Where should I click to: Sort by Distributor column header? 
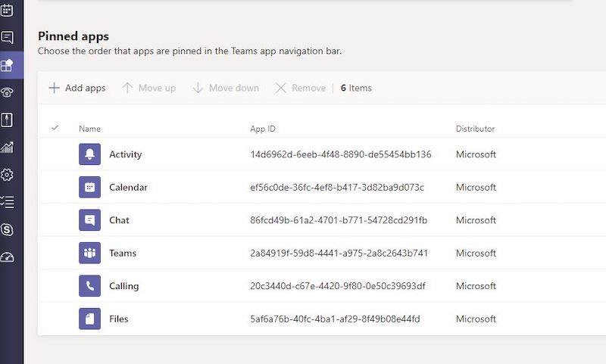tap(475, 129)
